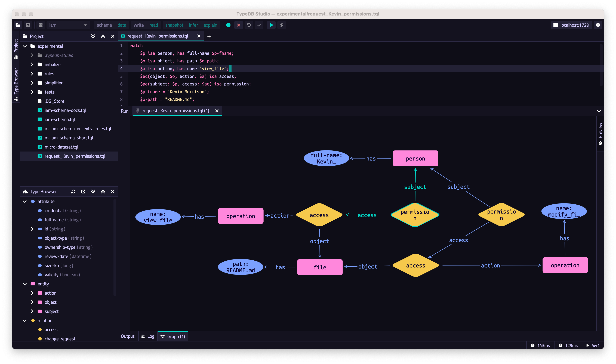Rollback the transaction

[x=249, y=25]
